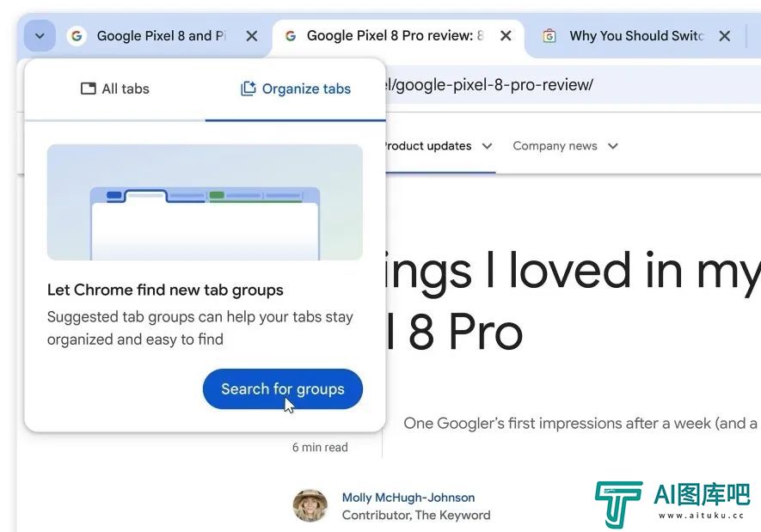Expand the Company news dropdown chevron
Screen dimensions: 761x532
click(613, 146)
